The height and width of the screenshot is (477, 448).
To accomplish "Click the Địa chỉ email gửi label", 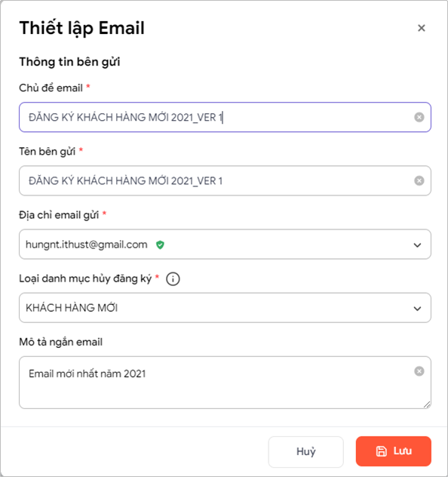I will pyautogui.click(x=59, y=215).
